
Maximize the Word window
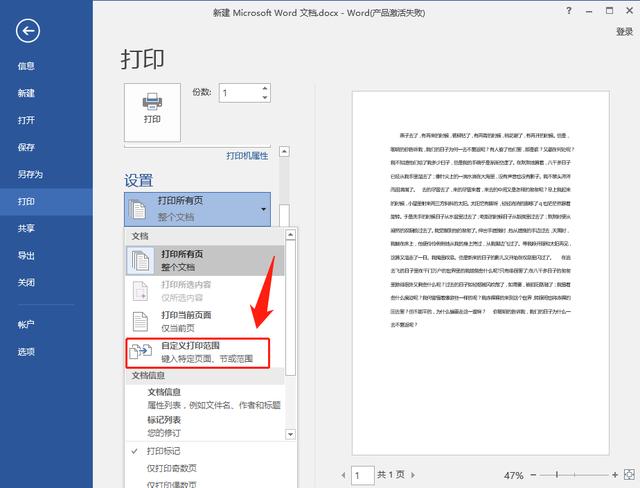[609, 11]
